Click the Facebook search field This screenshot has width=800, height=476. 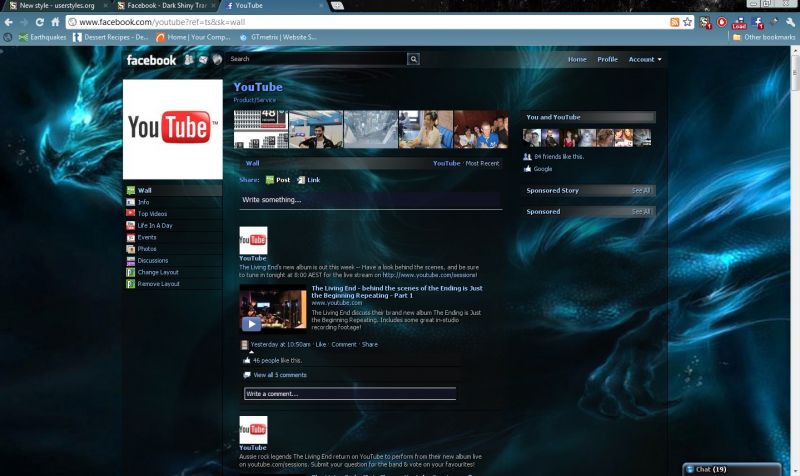(316, 59)
